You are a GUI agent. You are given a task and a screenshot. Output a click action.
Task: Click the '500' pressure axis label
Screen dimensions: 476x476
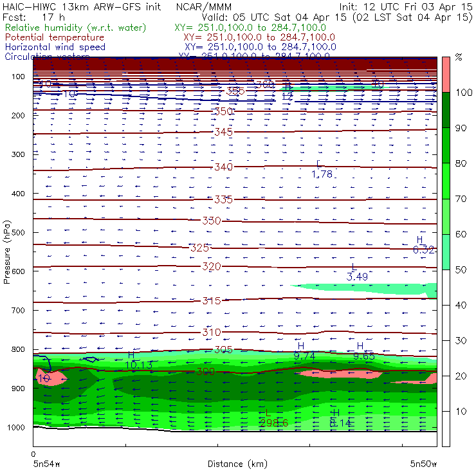18,232
